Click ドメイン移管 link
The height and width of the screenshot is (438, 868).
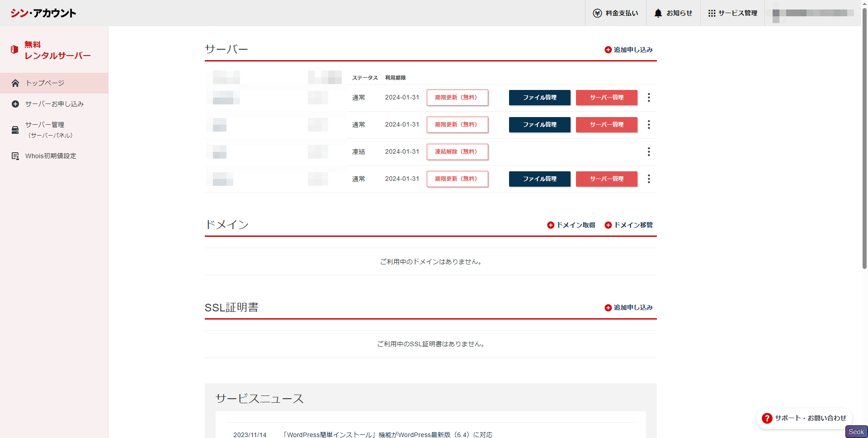629,225
